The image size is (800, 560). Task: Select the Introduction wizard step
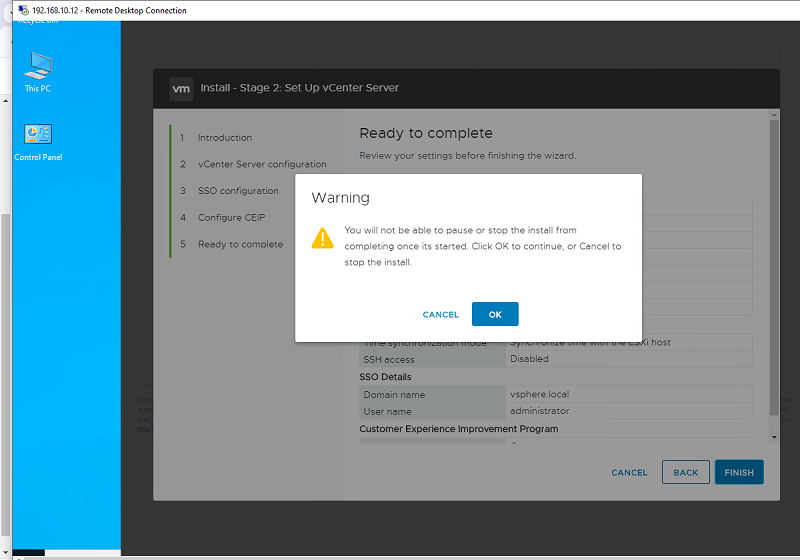[x=224, y=138]
